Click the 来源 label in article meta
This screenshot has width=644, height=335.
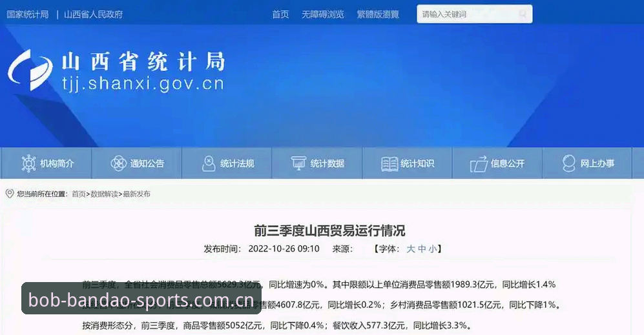pos(342,249)
